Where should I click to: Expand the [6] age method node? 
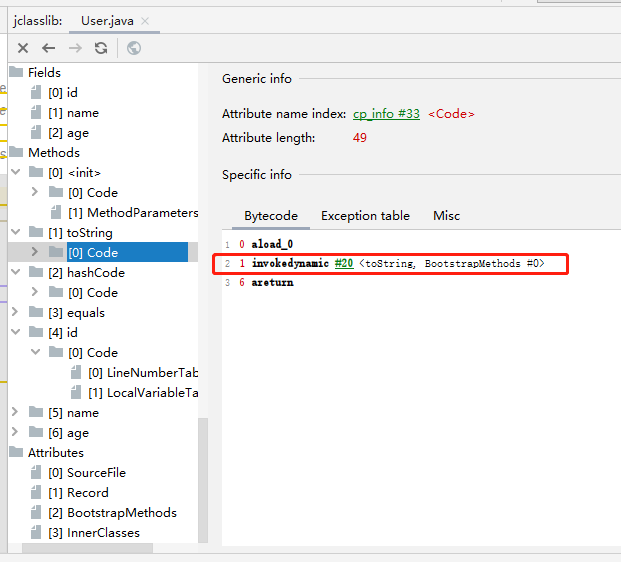click(x=15, y=432)
